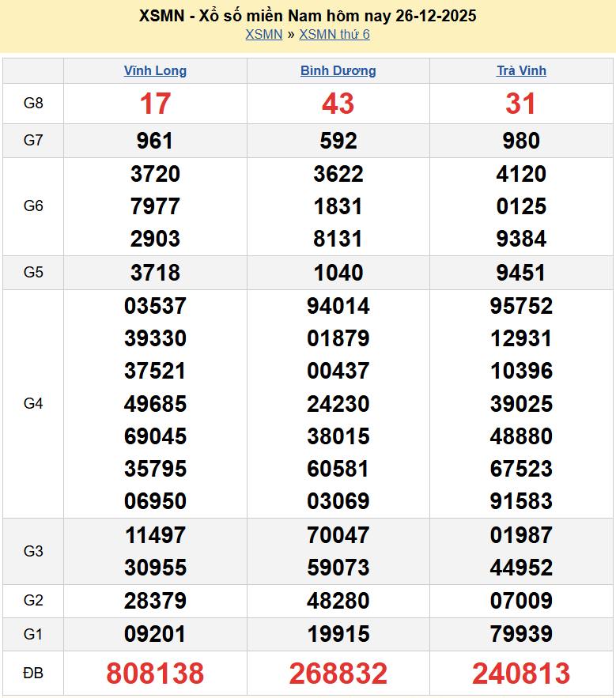Open the XSMN breadcrumb link
Screen dimensions: 616x698
(263, 34)
